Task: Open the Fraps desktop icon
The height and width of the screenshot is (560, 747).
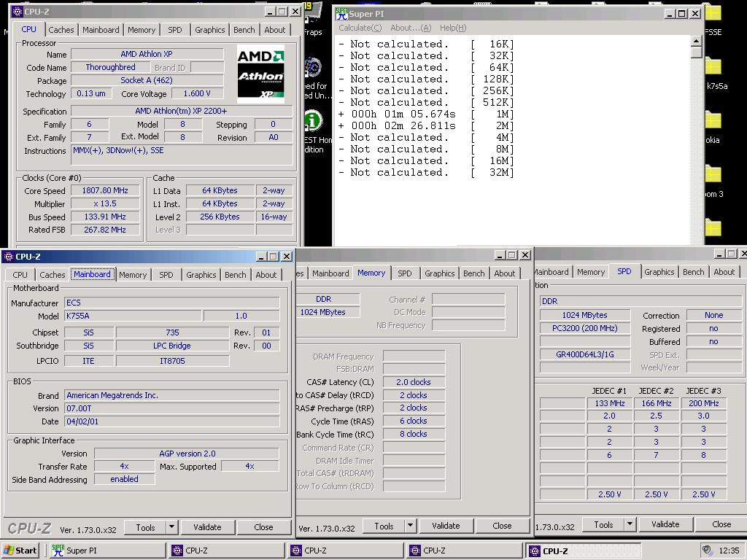Action: [312, 19]
